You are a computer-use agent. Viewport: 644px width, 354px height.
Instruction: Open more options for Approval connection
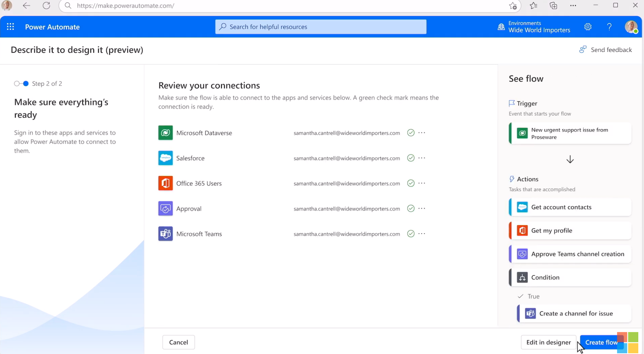coord(422,208)
